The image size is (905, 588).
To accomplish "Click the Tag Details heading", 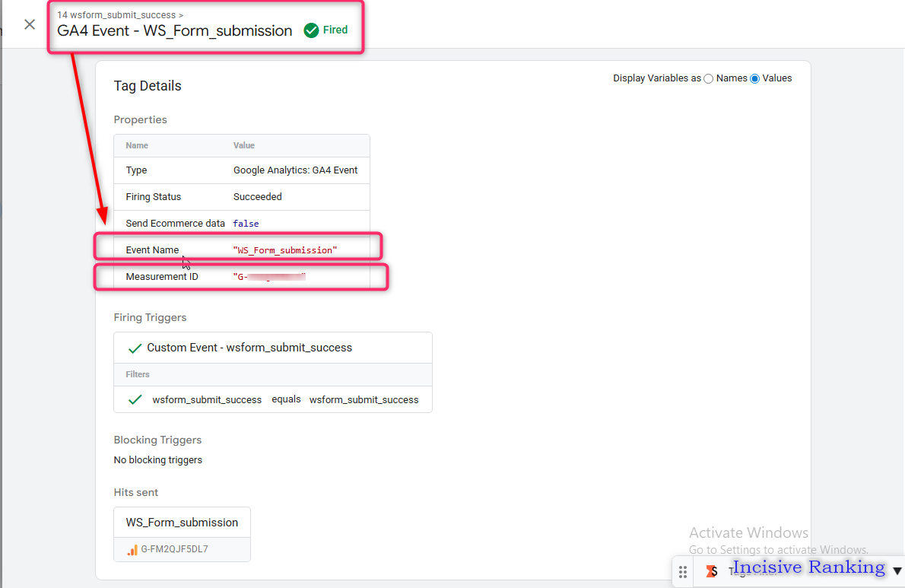I will [x=148, y=86].
